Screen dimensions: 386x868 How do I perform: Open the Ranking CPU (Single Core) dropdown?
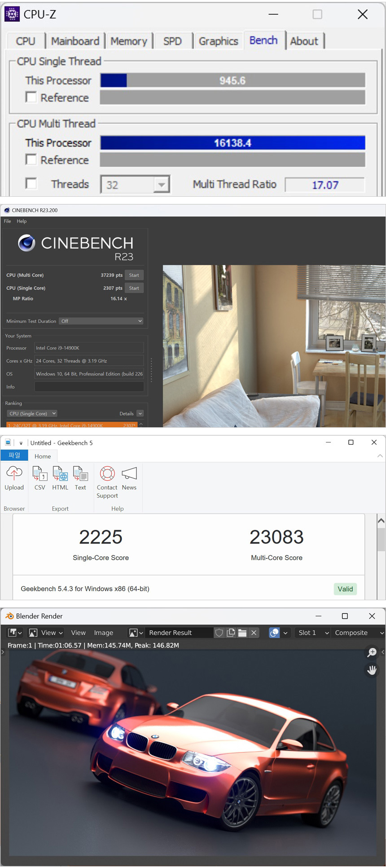(32, 413)
